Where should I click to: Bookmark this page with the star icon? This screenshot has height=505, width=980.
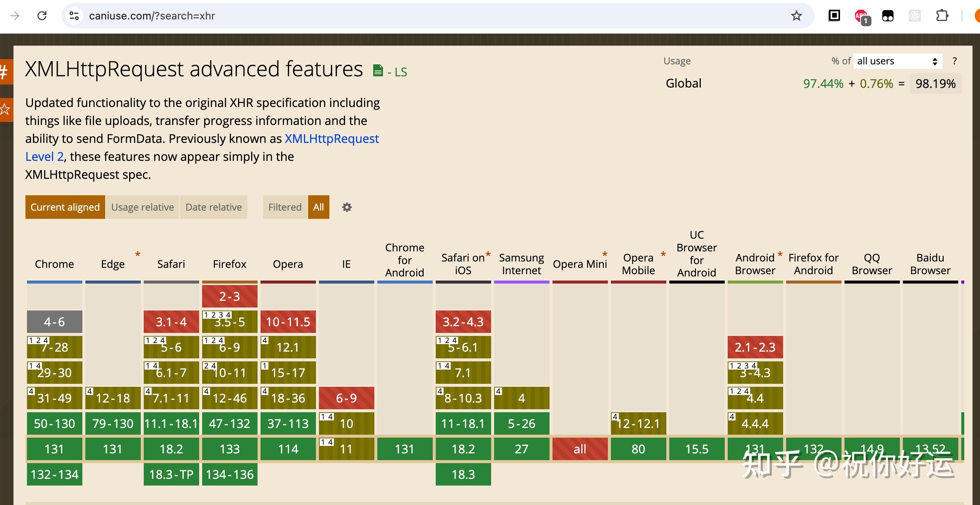796,16
